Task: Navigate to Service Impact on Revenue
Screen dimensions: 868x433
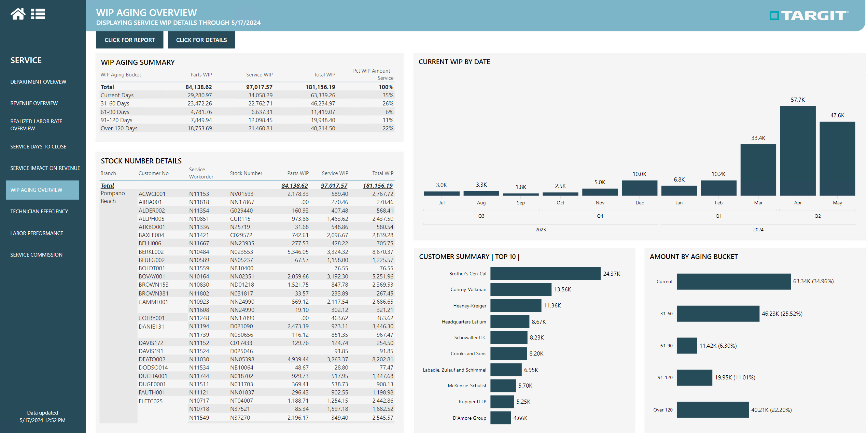Action: pyautogui.click(x=45, y=168)
